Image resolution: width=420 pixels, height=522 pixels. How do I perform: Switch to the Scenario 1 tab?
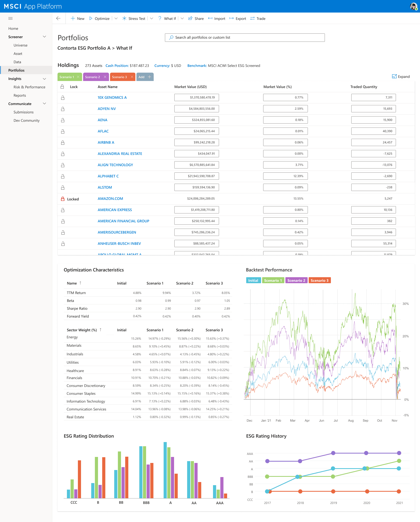tap(67, 77)
